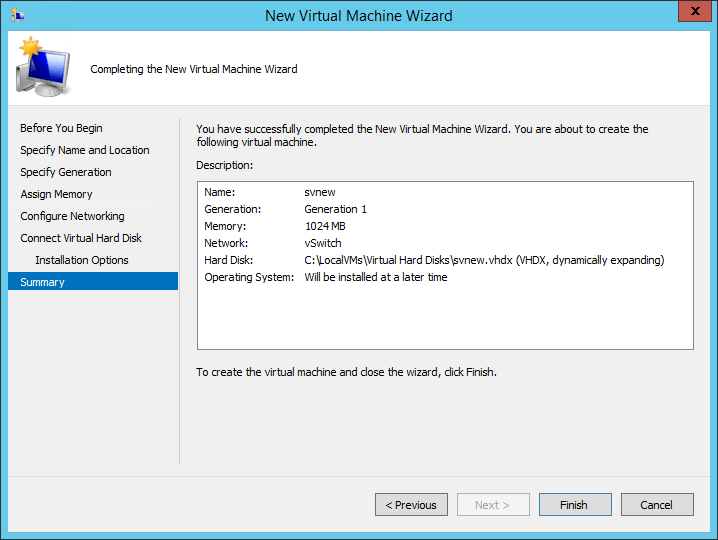Image resolution: width=718 pixels, height=540 pixels.
Task: Click the 'Generation:' label
Action: pos(233,209)
